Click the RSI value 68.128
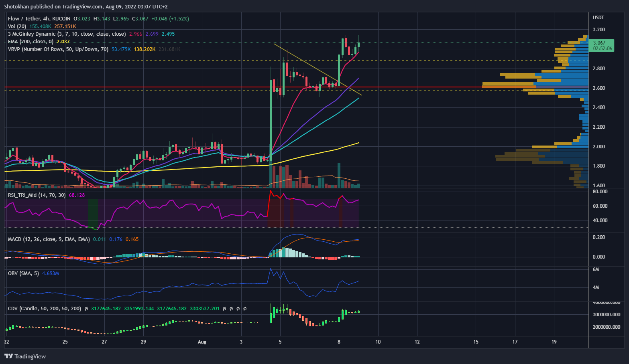The width and height of the screenshot is (629, 364). pos(77,195)
